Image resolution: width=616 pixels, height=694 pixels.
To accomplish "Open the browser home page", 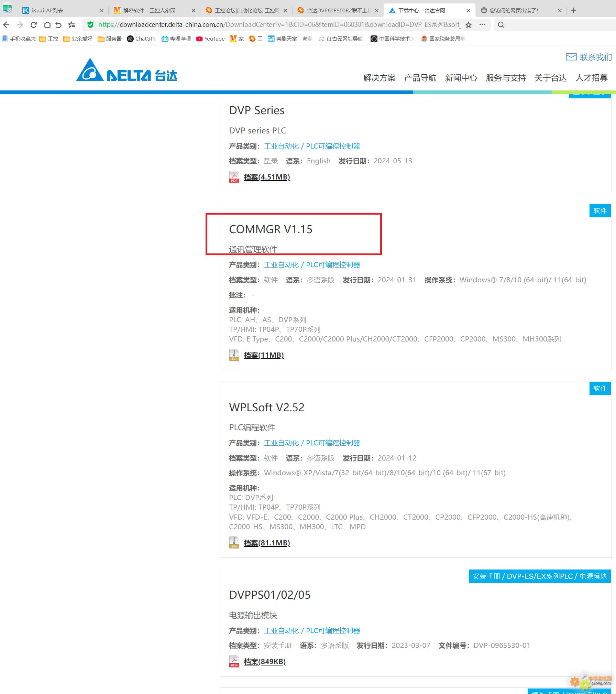I will tap(47, 25).
